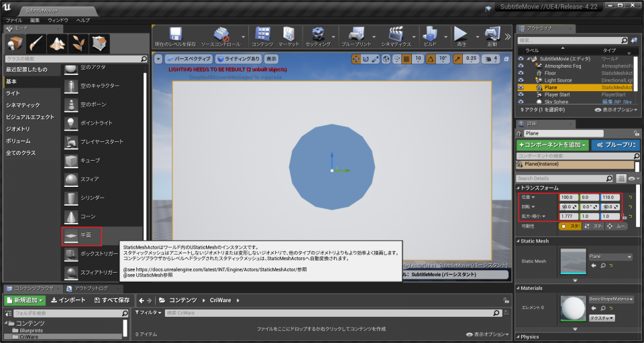Select Light Source in the outliner
The height and width of the screenshot is (343, 644).
(x=557, y=80)
